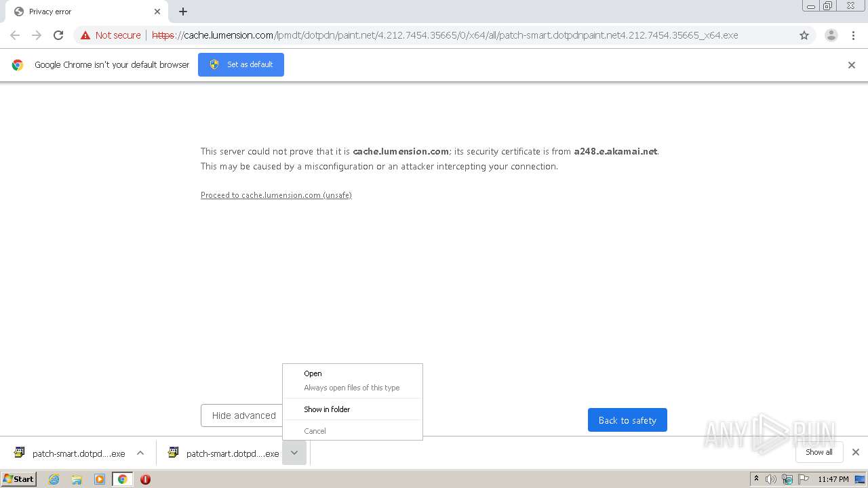Click the Back to safety button
Screen dimensions: 868x488
click(x=627, y=420)
